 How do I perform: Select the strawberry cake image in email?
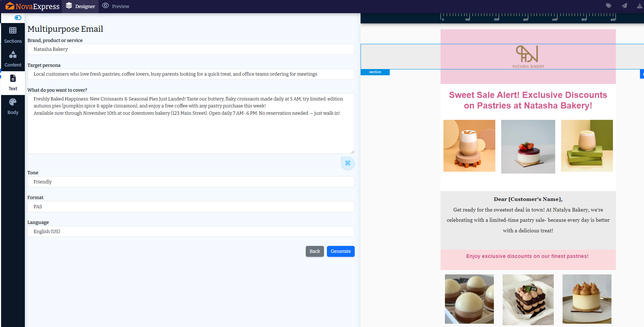pyautogui.click(x=528, y=147)
